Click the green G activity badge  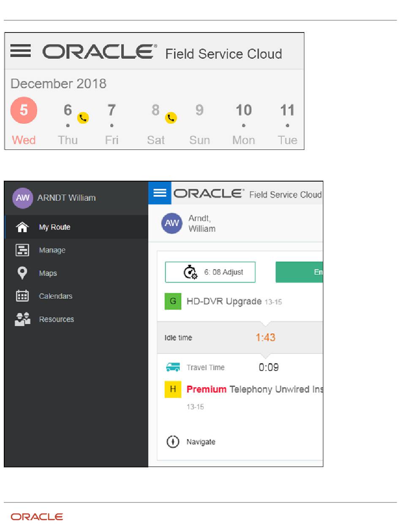pos(173,301)
